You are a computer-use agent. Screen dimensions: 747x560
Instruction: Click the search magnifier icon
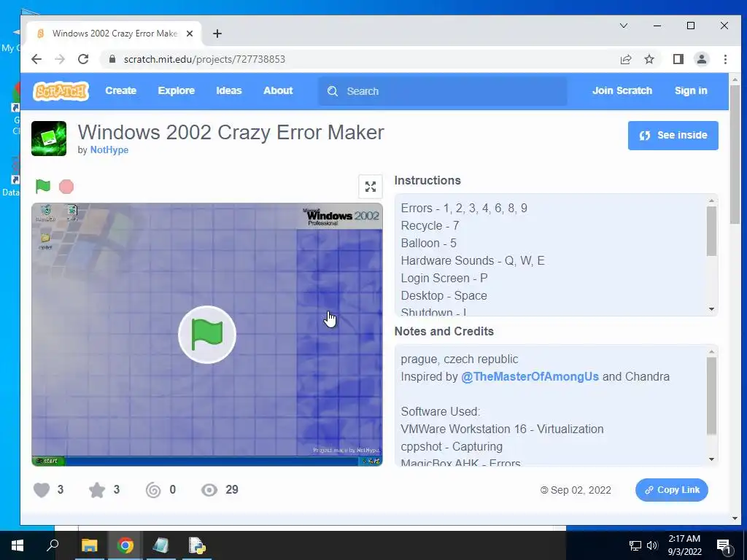[333, 91]
